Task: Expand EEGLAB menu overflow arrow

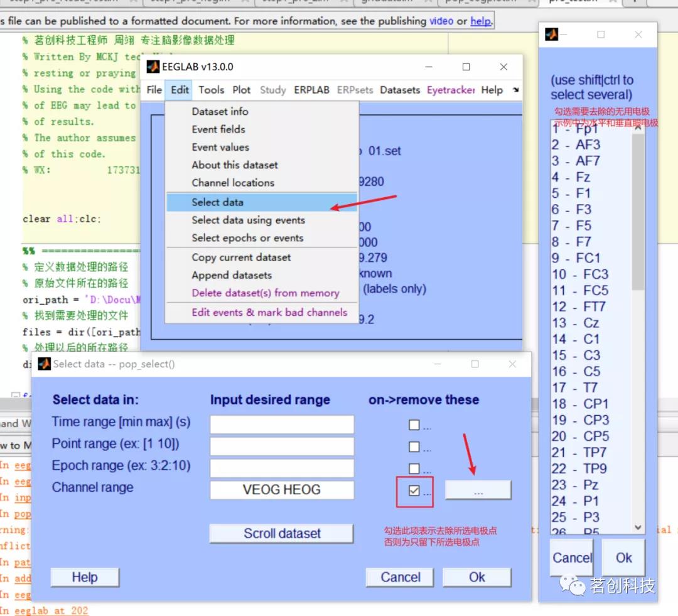Action: (515, 90)
